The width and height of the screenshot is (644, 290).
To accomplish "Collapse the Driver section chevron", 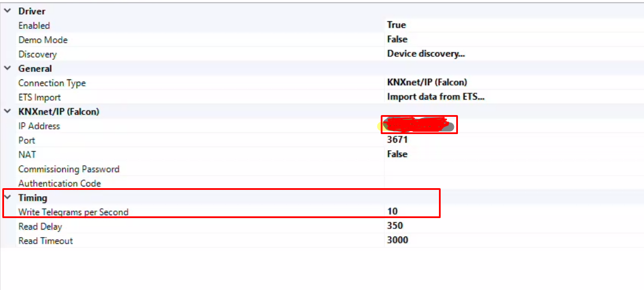I will point(7,11).
